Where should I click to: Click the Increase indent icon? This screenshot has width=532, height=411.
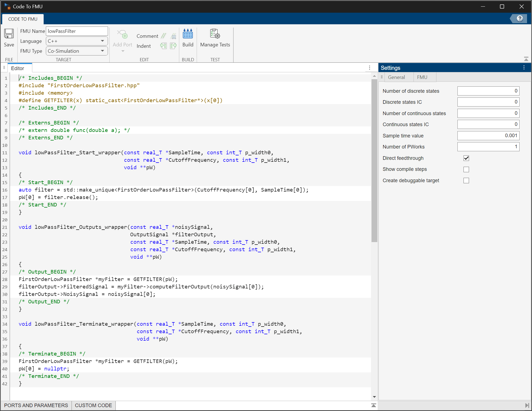point(164,46)
